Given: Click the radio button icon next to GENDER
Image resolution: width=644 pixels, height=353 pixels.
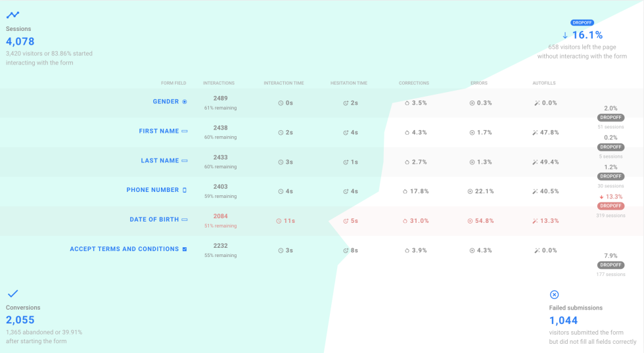Looking at the screenshot, I should (185, 101).
